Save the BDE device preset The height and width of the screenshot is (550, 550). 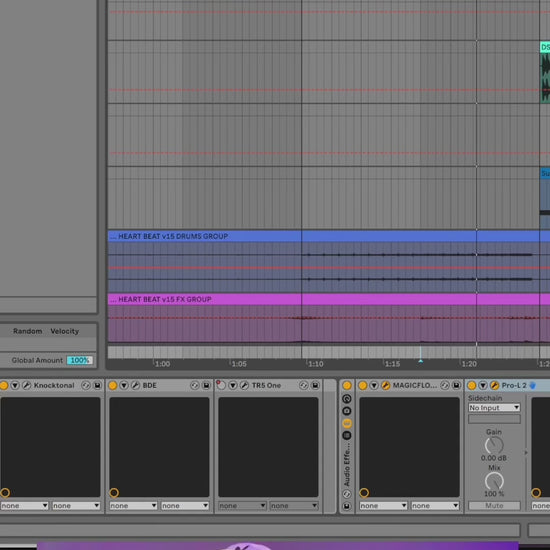[206, 385]
